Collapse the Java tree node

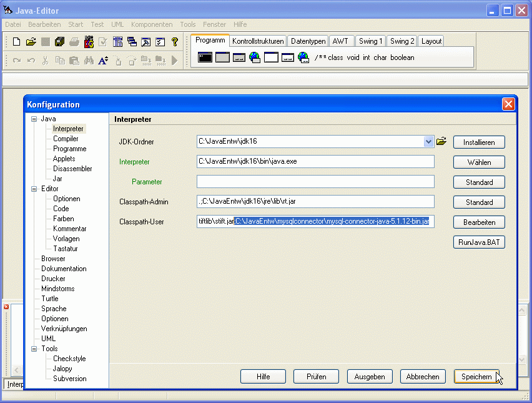(x=34, y=119)
